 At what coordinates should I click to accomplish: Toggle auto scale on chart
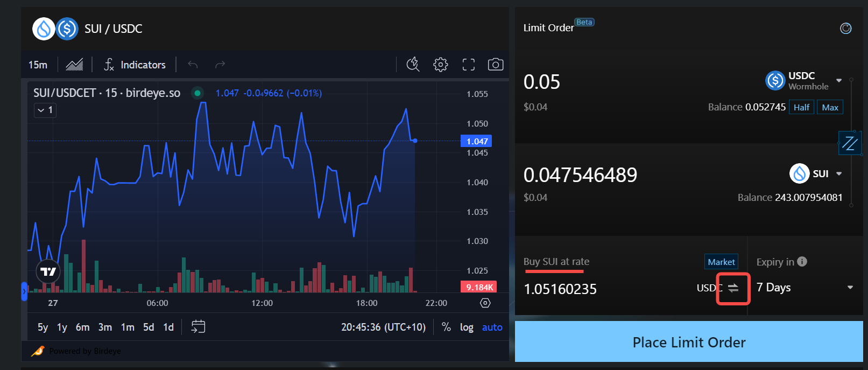coord(492,327)
